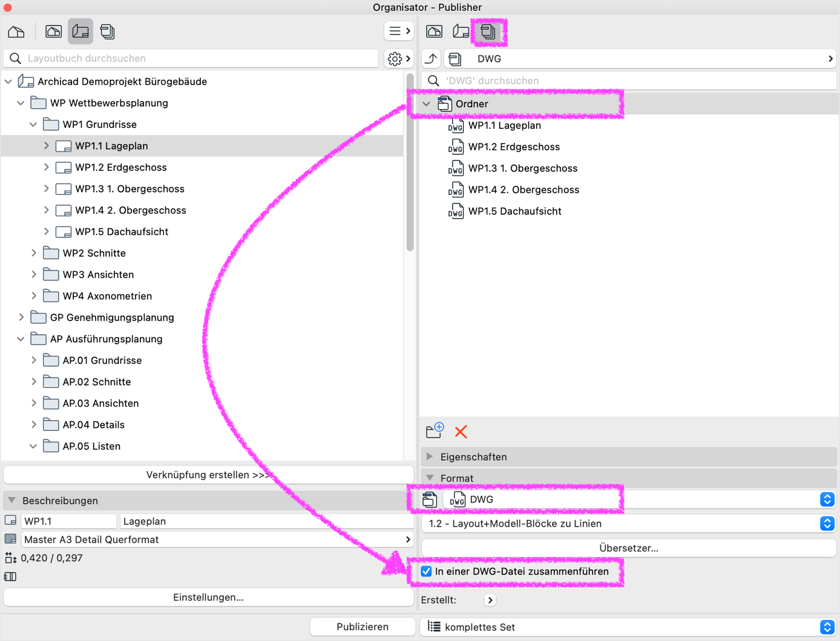Add new folder to publisher set

[435, 432]
